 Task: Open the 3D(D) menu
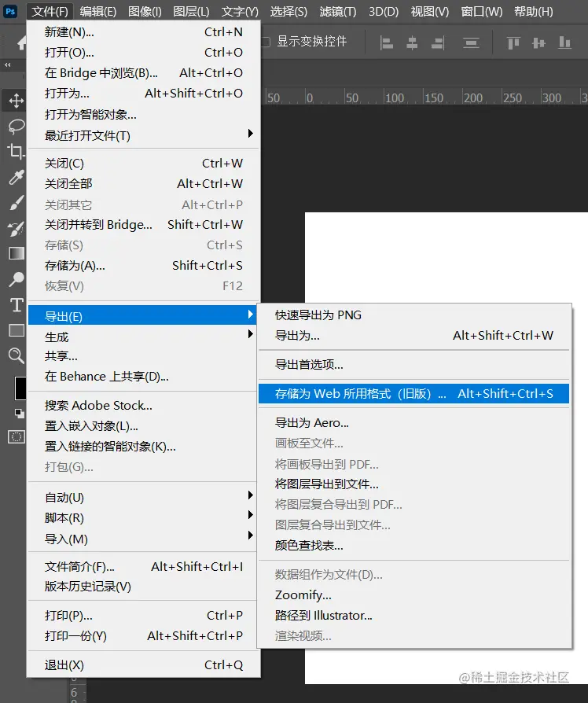(x=383, y=11)
